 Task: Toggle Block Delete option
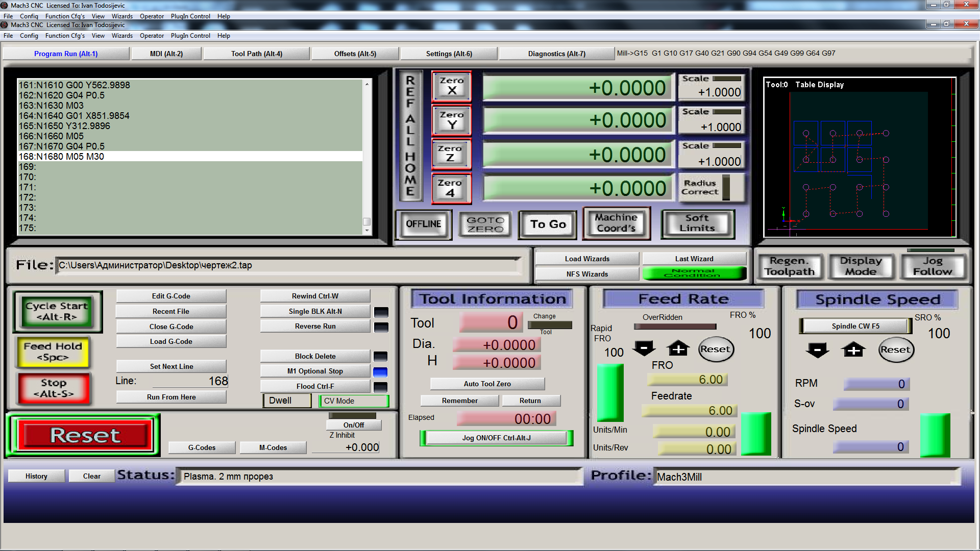coord(315,356)
